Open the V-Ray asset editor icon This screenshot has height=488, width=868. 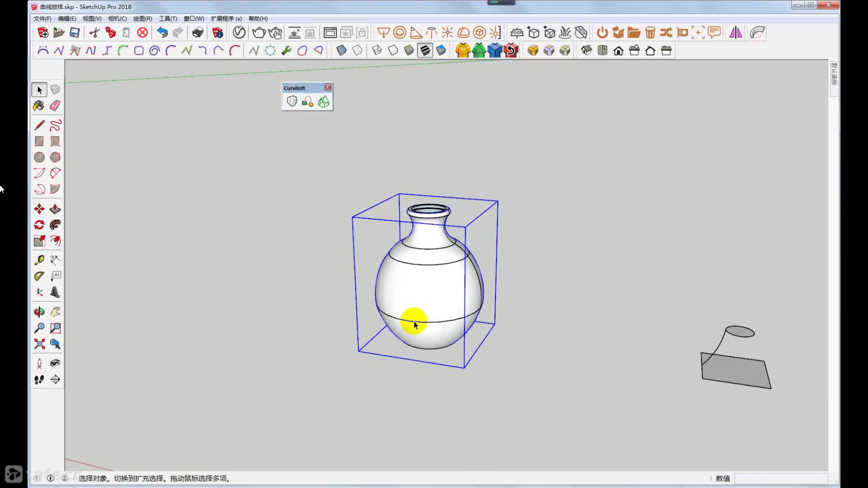coord(239,33)
